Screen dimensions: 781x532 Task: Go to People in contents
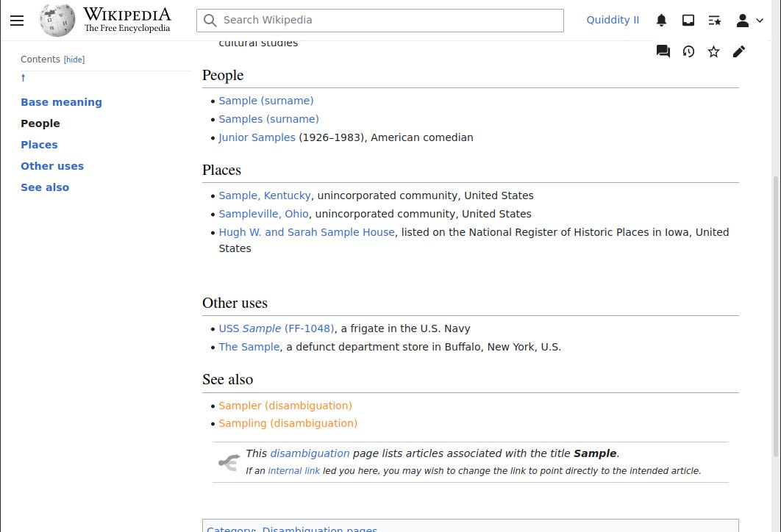tap(40, 123)
